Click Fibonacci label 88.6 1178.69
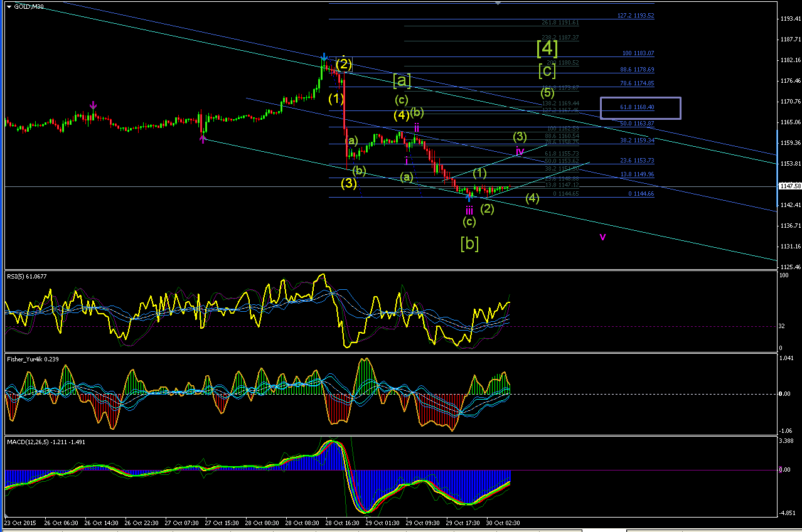Image resolution: width=802 pixels, height=532 pixels. [x=637, y=70]
